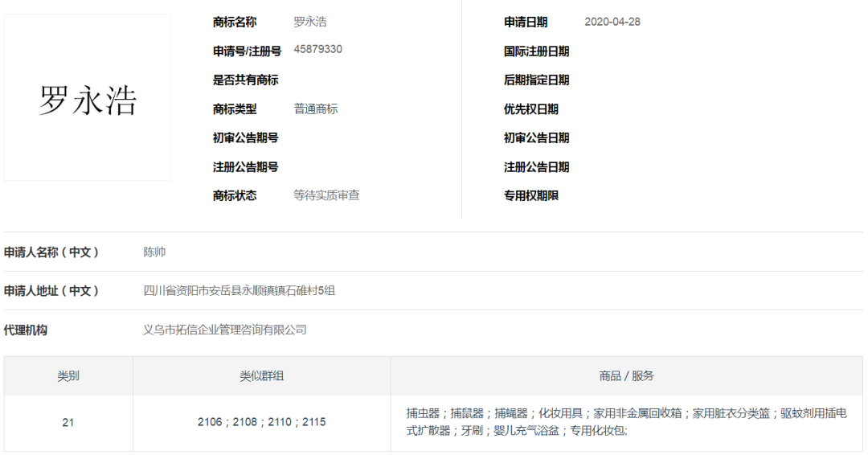This screenshot has width=868, height=455.
Task: Click the 类别 column header
Action: (68, 376)
